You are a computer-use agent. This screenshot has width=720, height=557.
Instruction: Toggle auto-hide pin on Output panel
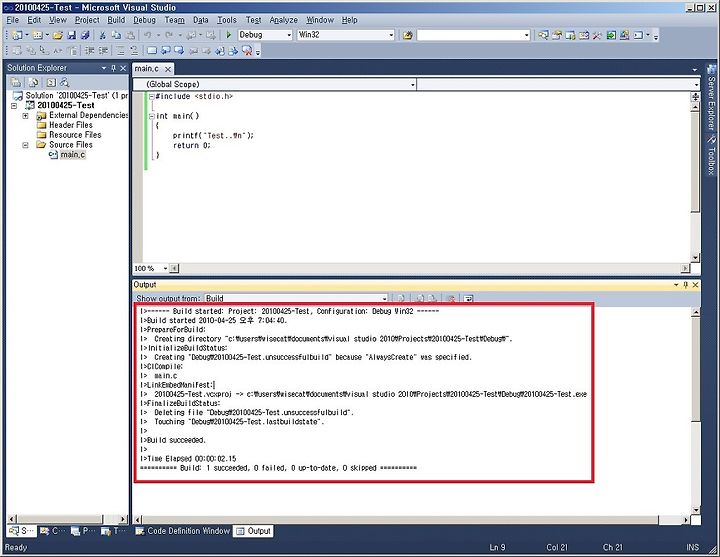point(686,285)
